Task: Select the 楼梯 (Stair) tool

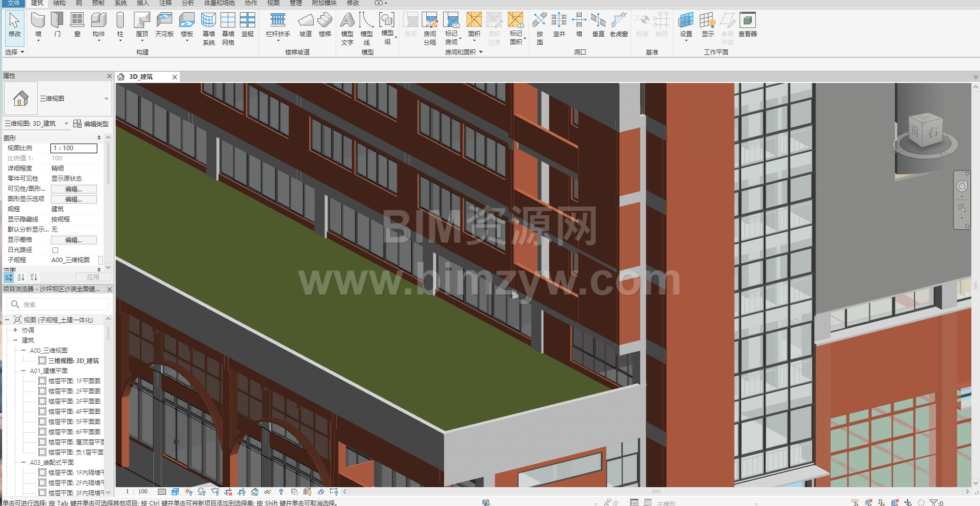Action: tap(325, 25)
